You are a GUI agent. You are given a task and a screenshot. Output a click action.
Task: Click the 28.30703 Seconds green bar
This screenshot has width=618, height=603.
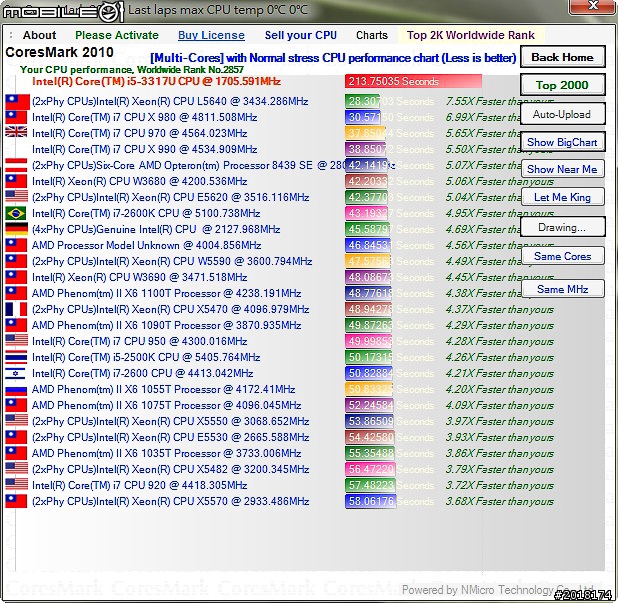(363, 101)
